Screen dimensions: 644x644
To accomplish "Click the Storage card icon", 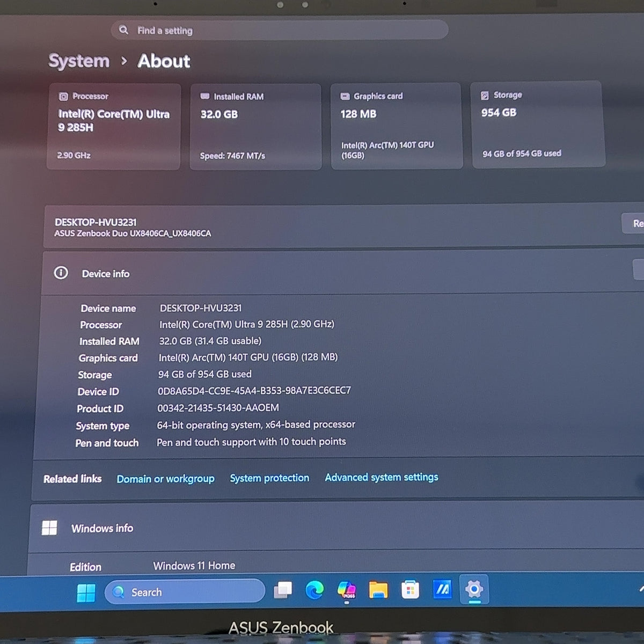I will (x=485, y=96).
